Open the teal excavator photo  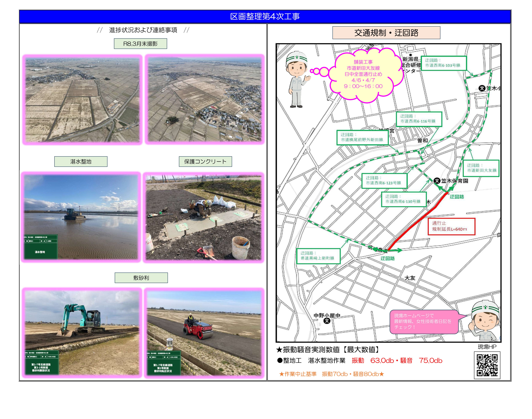pos(82,333)
